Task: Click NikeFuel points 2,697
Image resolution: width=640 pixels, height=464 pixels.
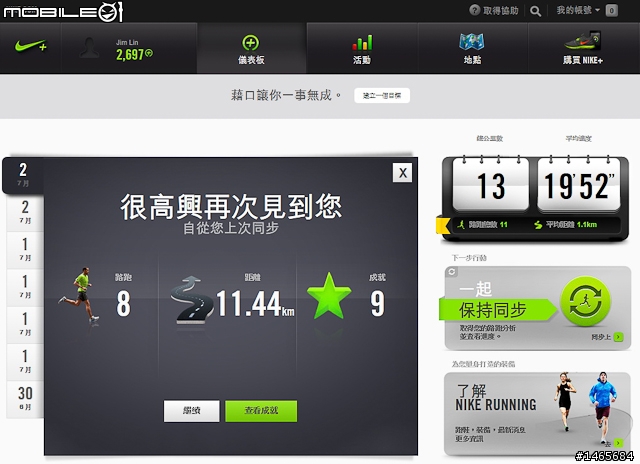Action: (x=134, y=54)
